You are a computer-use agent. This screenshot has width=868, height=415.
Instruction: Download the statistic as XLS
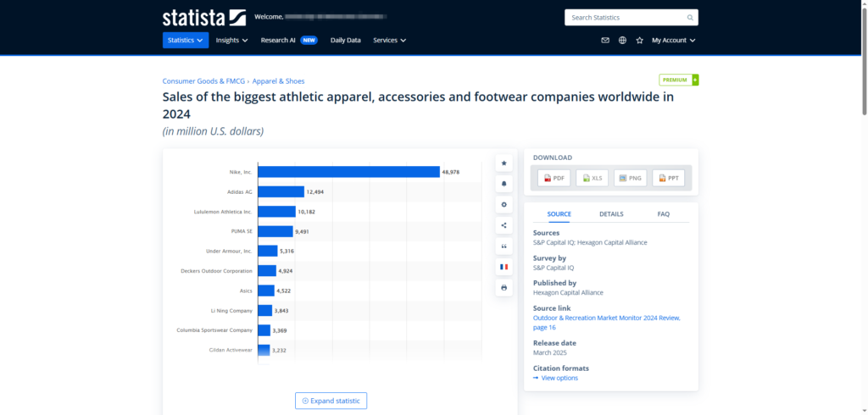coord(592,178)
